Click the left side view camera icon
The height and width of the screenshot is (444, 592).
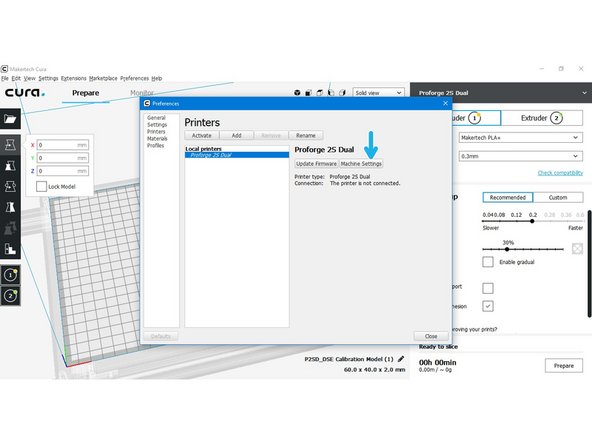pyautogui.click(x=331, y=92)
